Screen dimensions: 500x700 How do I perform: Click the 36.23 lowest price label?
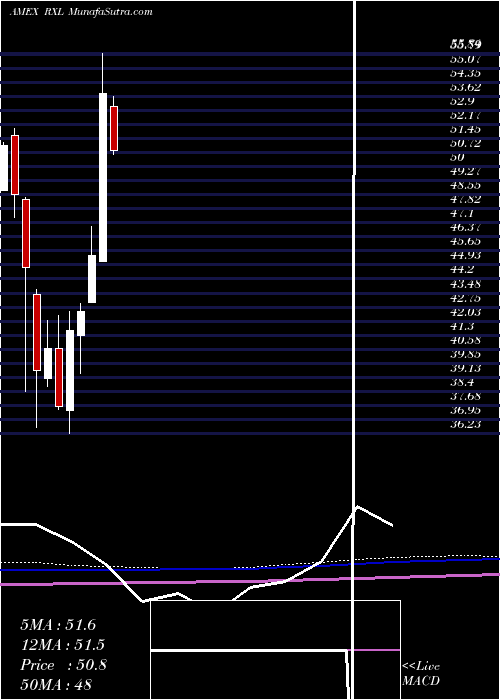tap(465, 424)
